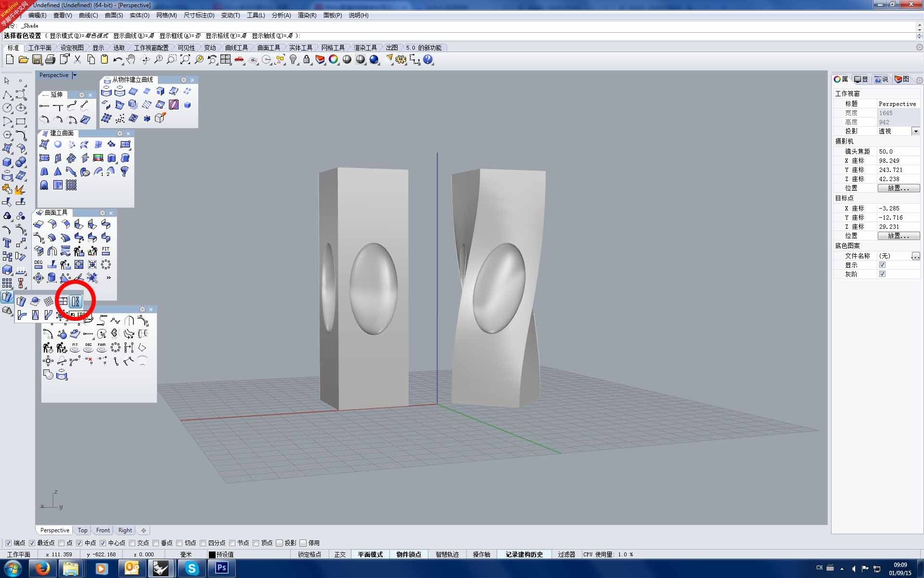924x578 pixels.
Task: Browse wallpaper file with ellipsis button
Action: 915,256
